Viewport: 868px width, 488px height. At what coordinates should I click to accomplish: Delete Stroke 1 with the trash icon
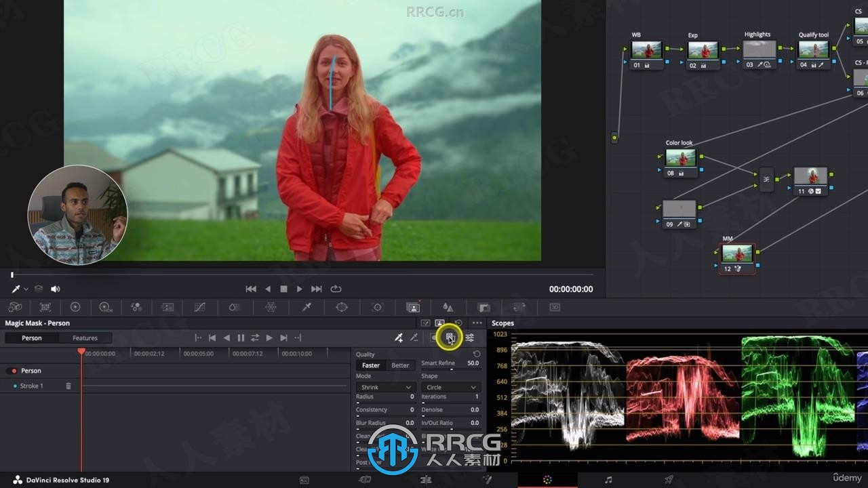click(68, 386)
